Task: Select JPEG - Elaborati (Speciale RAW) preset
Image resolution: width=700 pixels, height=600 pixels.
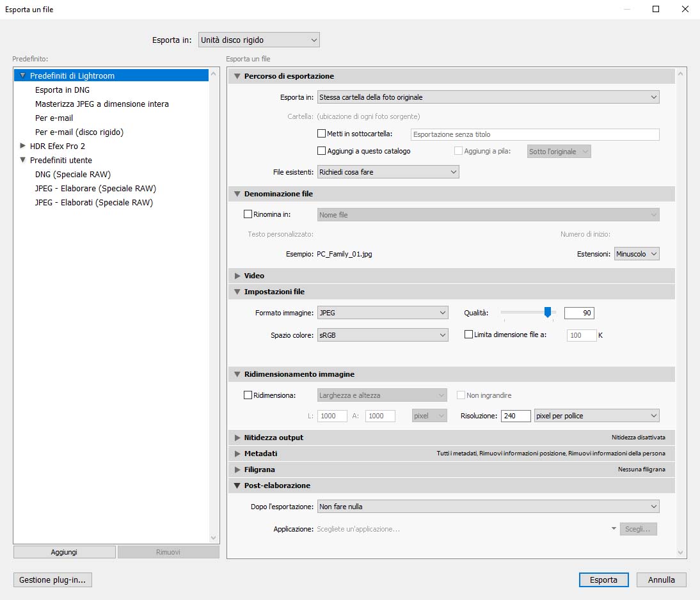Action: [94, 202]
